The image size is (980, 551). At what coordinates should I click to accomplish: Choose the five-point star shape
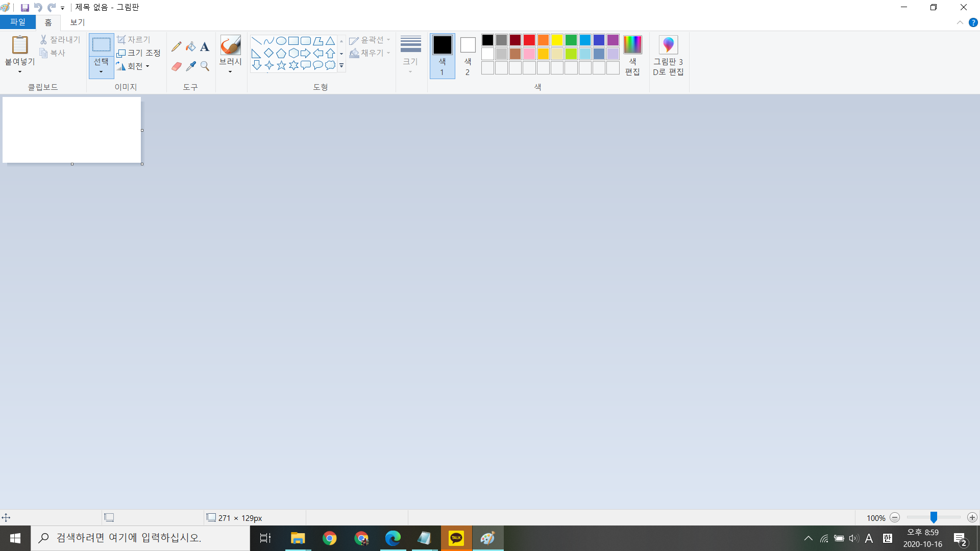click(281, 65)
